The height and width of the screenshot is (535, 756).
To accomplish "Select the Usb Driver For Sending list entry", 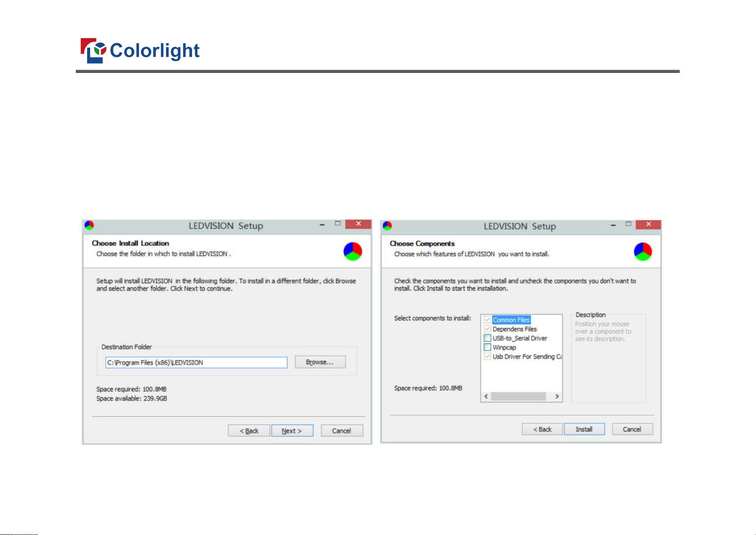I will click(x=527, y=357).
